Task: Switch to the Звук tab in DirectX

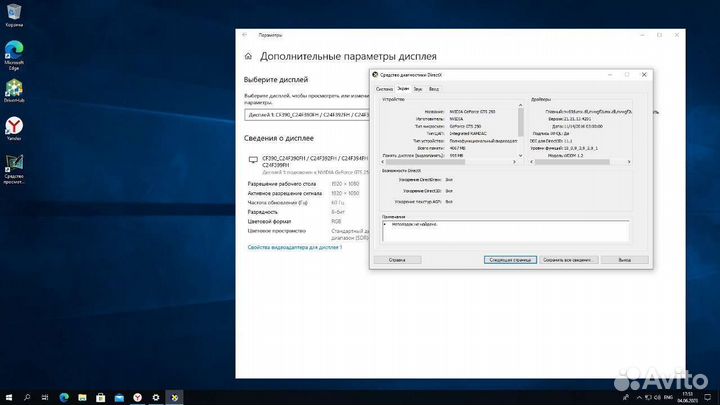Action: click(x=418, y=89)
